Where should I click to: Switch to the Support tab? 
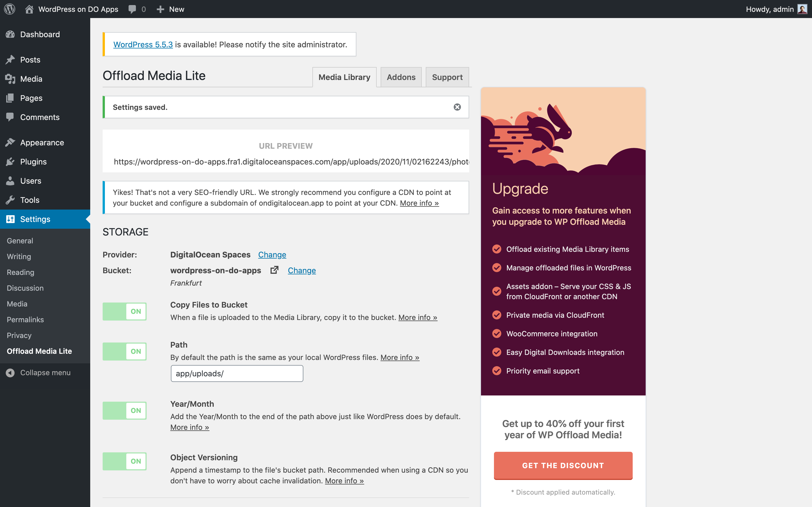(447, 77)
